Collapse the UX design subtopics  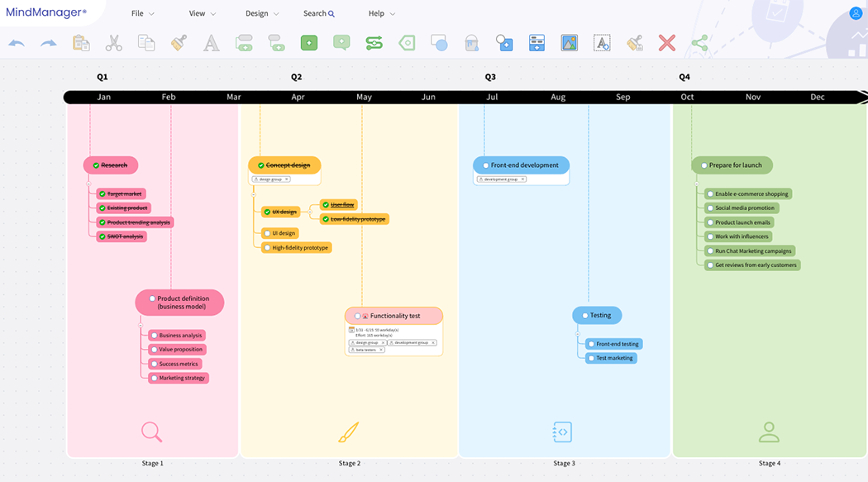pyautogui.click(x=310, y=212)
